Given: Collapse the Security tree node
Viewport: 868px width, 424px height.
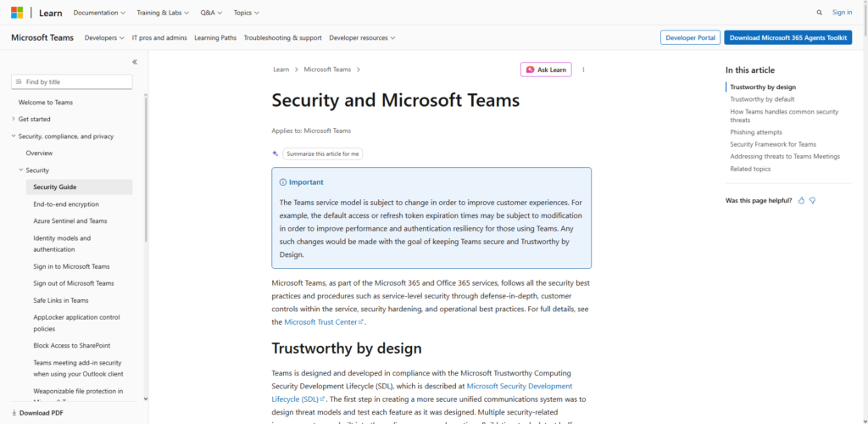Looking at the screenshot, I should click(x=21, y=170).
